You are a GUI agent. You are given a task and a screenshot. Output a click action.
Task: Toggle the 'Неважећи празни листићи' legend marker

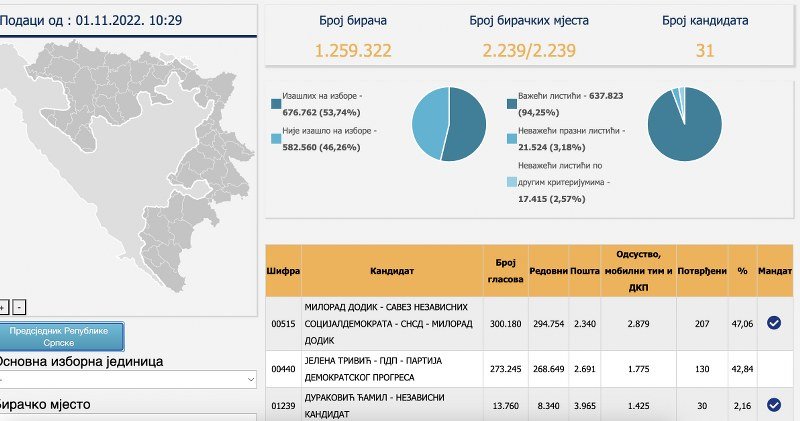[x=511, y=137]
